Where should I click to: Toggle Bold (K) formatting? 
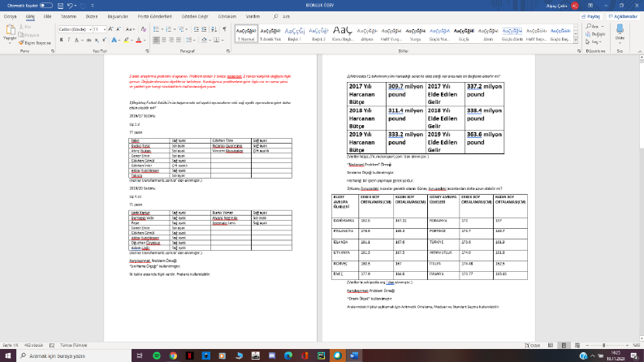[61, 40]
